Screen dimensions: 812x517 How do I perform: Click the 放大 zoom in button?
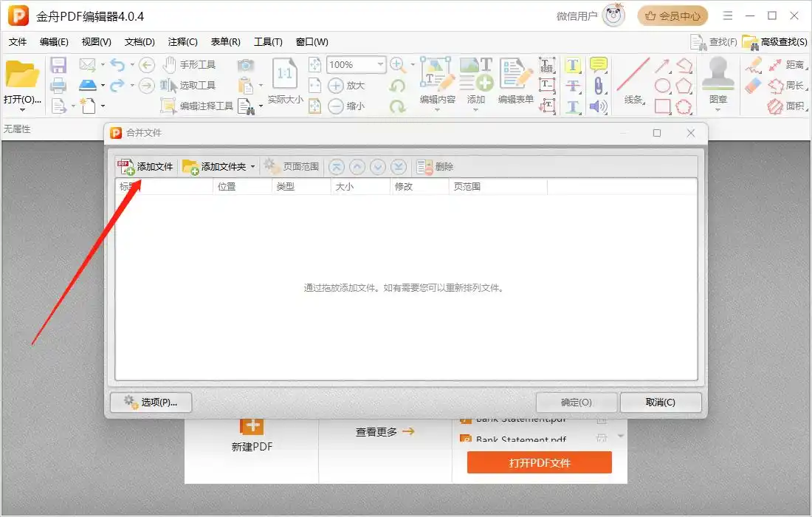(347, 86)
